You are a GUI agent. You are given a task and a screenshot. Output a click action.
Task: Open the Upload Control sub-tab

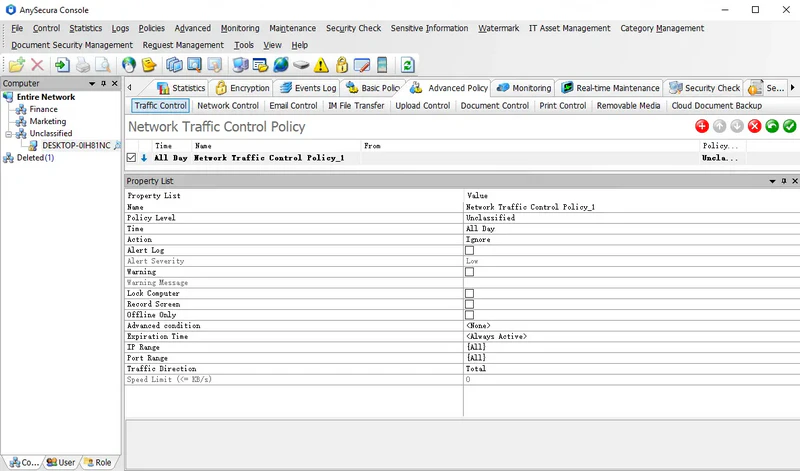(423, 106)
